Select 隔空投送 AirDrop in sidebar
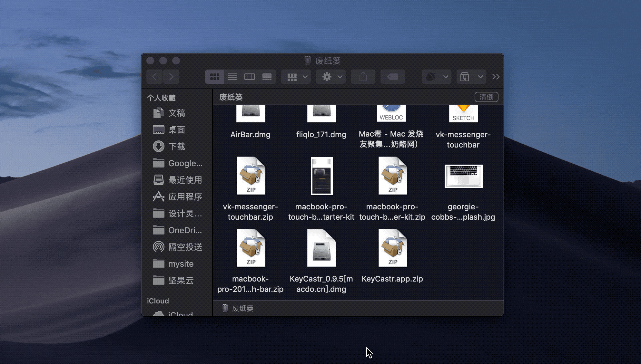Image resolution: width=641 pixels, height=364 pixels. click(185, 247)
